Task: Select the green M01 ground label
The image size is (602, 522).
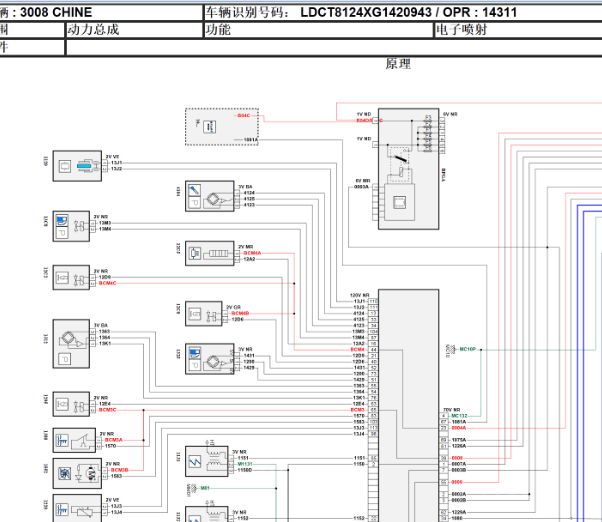Action: coord(205,488)
